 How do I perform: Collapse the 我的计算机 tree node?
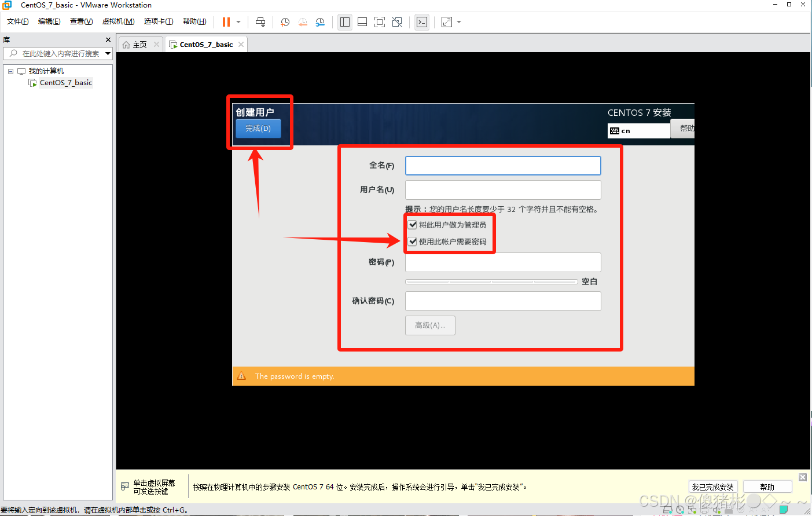[x=10, y=71]
